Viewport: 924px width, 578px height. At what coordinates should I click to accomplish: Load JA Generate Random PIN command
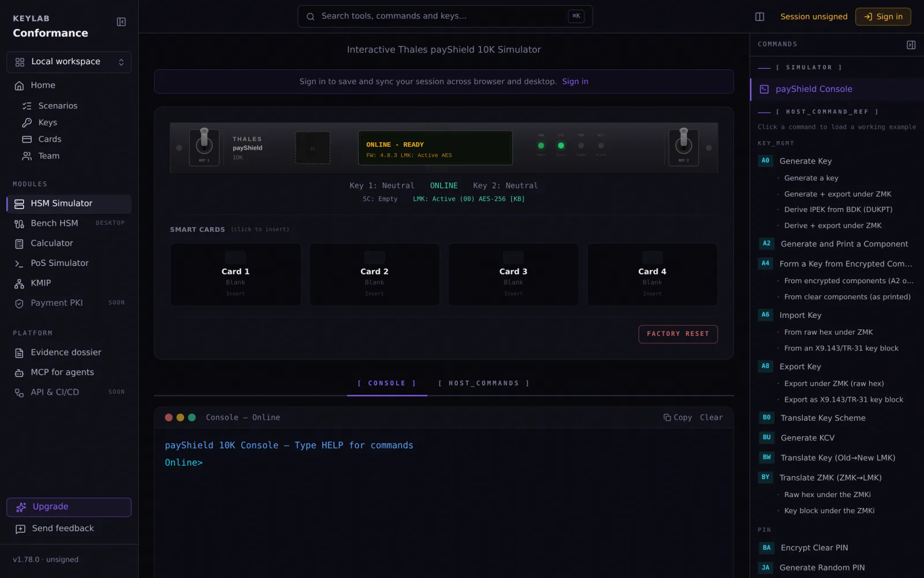click(837, 568)
